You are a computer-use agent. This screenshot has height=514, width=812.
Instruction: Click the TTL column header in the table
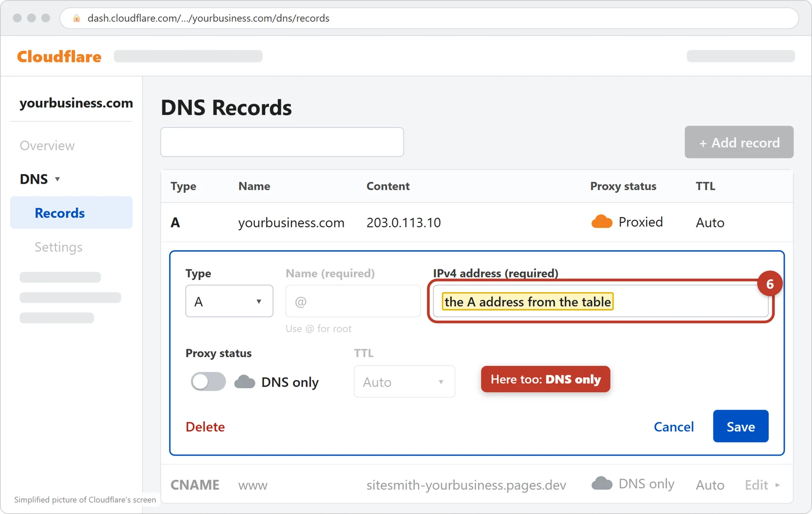(x=705, y=186)
